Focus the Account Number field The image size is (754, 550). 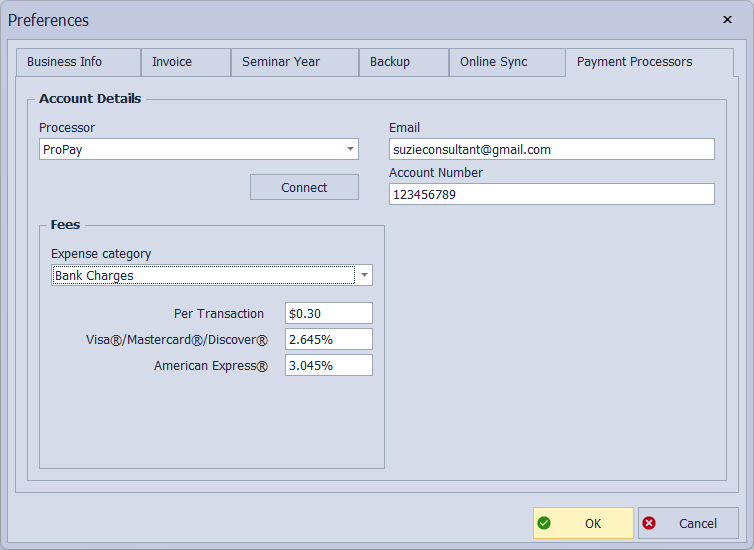[x=551, y=194]
